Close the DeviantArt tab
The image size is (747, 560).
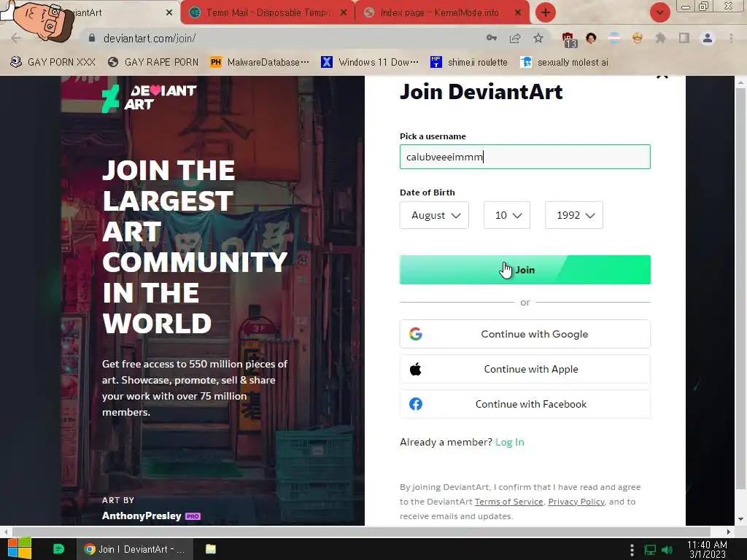[169, 13]
